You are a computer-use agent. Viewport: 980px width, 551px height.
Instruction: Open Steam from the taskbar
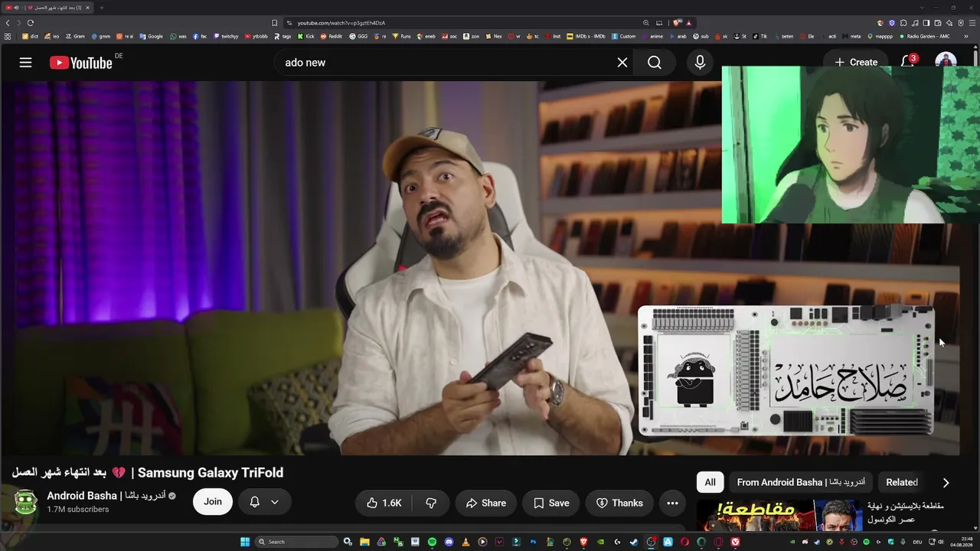pos(634,542)
